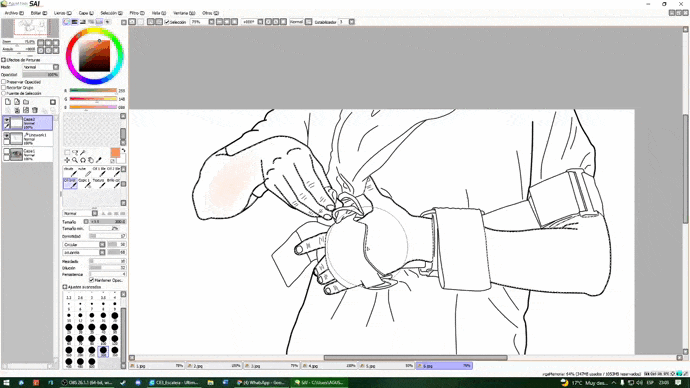Select the zoom magnifier tool
Image resolution: width=690 pixels, height=388 pixels.
click(x=75, y=160)
